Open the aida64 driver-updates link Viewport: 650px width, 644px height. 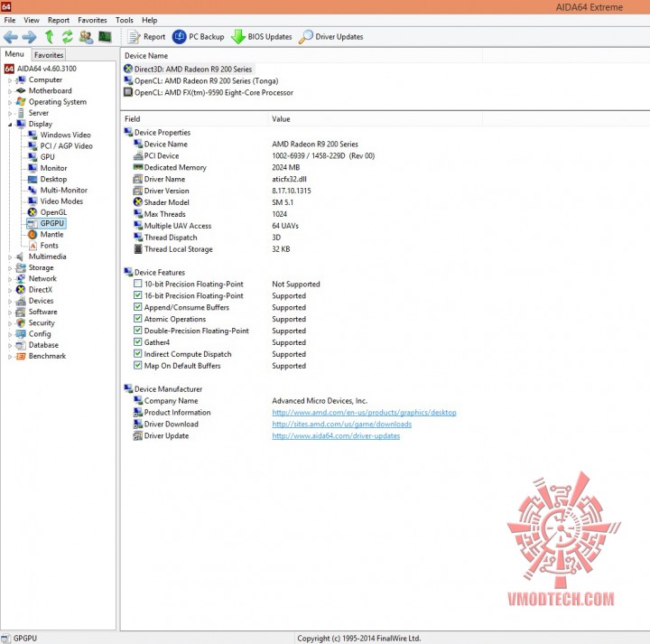coord(336,436)
